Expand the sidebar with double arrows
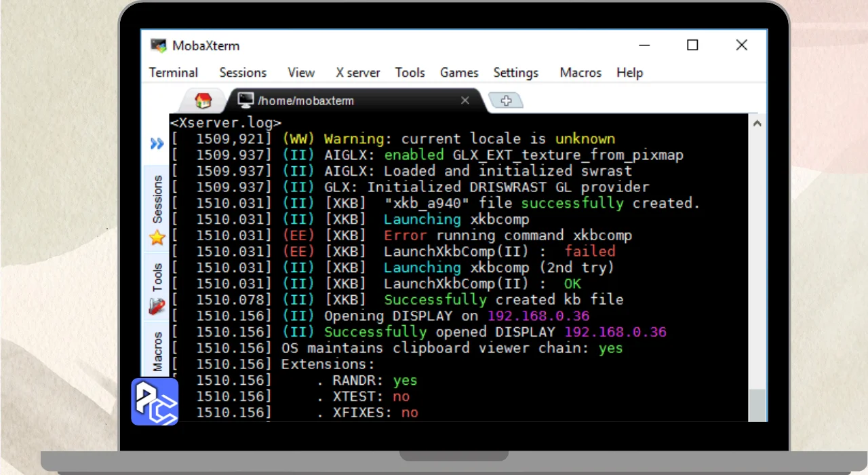Image resolution: width=868 pixels, height=475 pixels. tap(157, 144)
